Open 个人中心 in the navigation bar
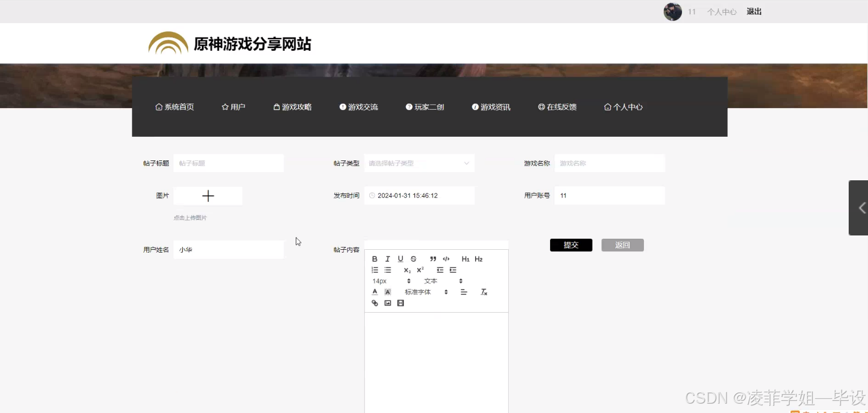Viewport: 868px width, 413px height. (624, 107)
